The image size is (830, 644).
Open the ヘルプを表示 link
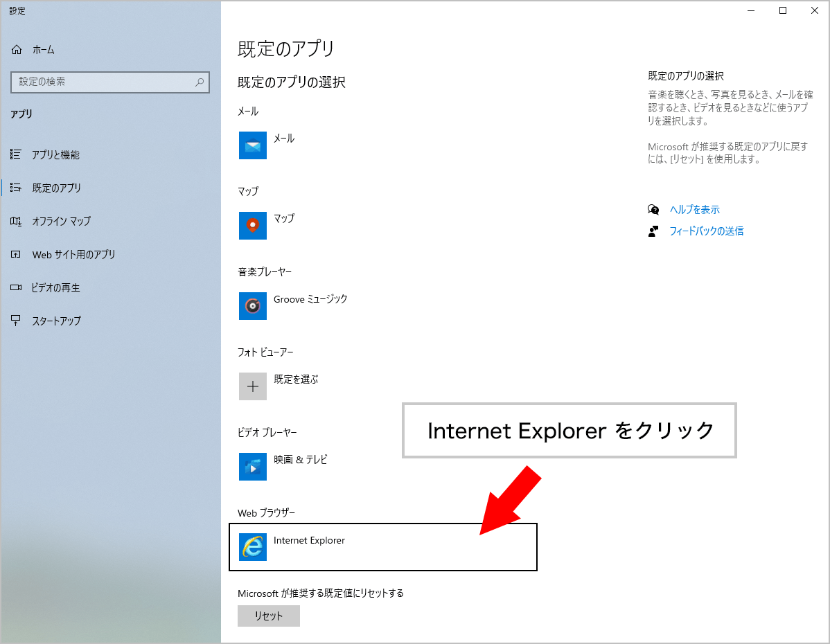[694, 210]
